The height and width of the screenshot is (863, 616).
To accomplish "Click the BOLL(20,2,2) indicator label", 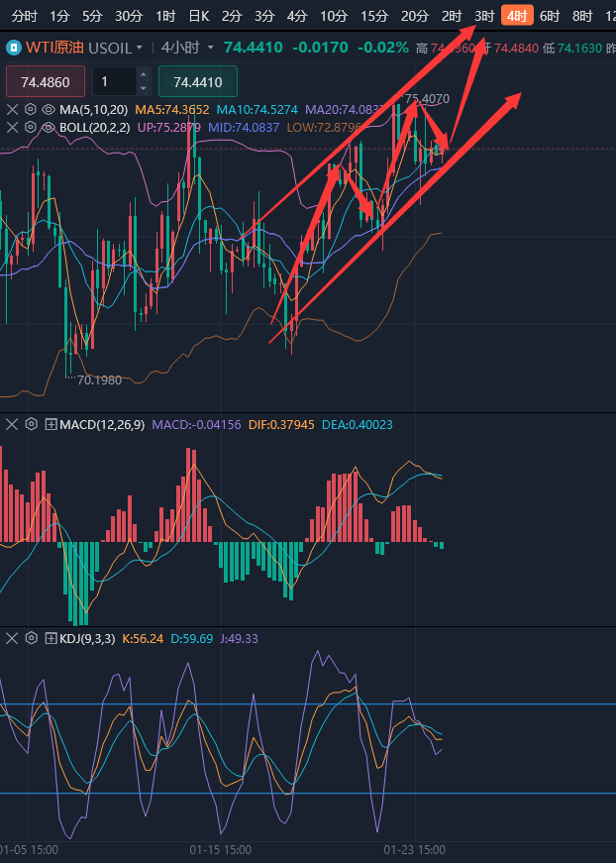I will point(95,128).
